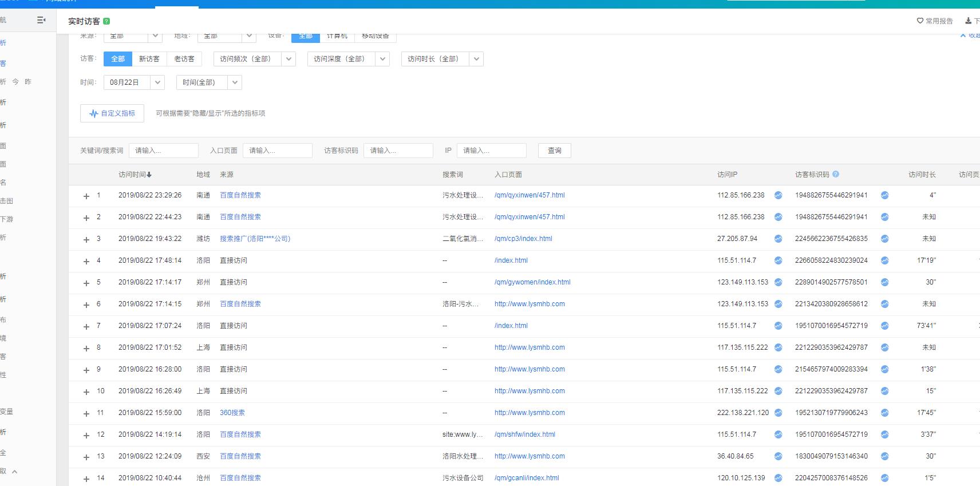Select 新访客 visitor filter
Image resolution: width=980 pixels, height=486 pixels.
149,59
